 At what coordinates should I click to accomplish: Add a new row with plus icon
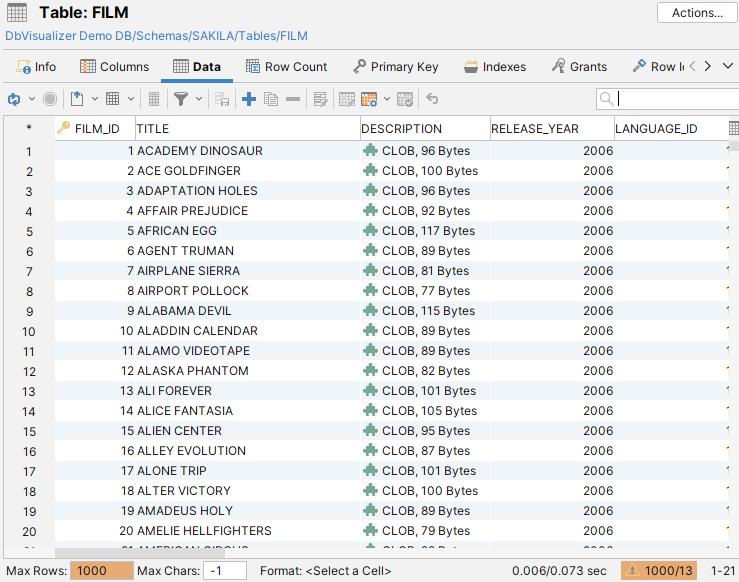249,99
